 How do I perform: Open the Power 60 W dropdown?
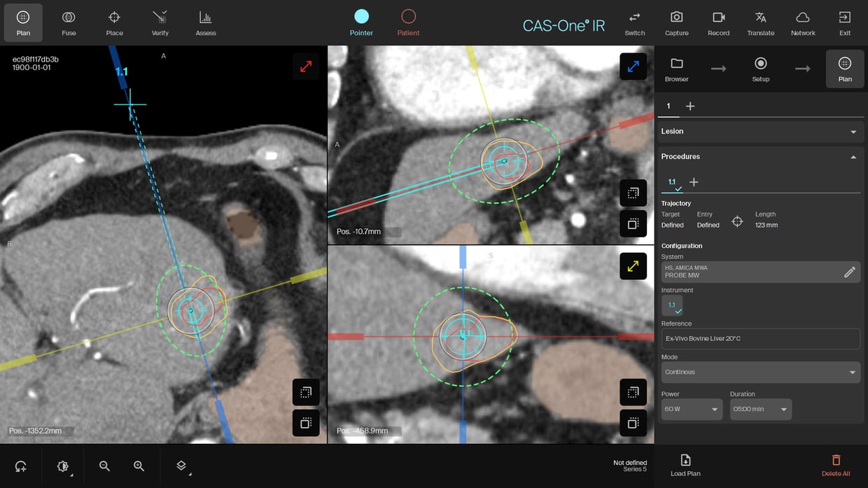[692, 409]
